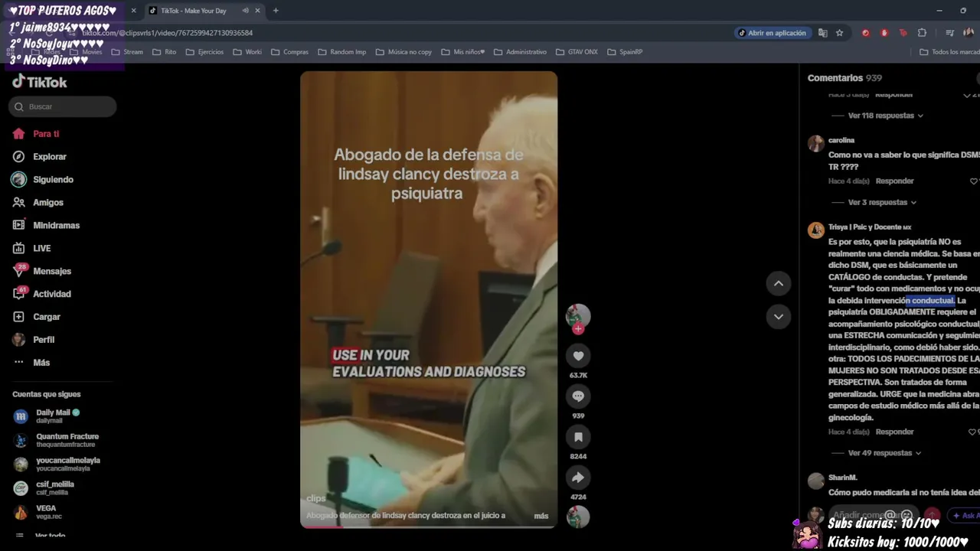Expand the 3 replies under carolina

[882, 203]
